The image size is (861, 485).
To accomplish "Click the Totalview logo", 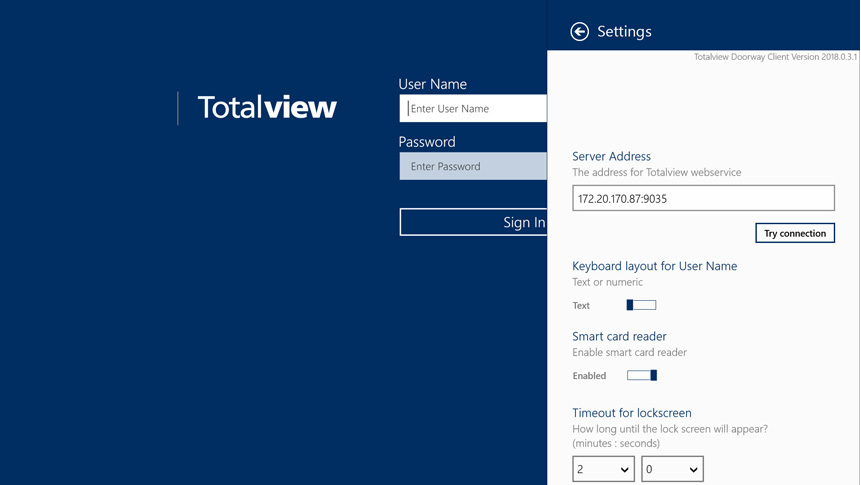I will [x=267, y=107].
